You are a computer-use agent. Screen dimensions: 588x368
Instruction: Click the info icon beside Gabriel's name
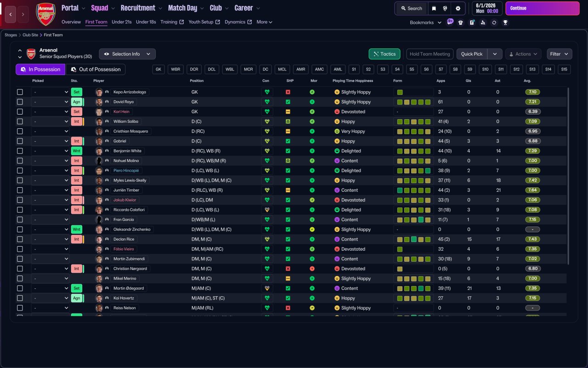pos(107,141)
